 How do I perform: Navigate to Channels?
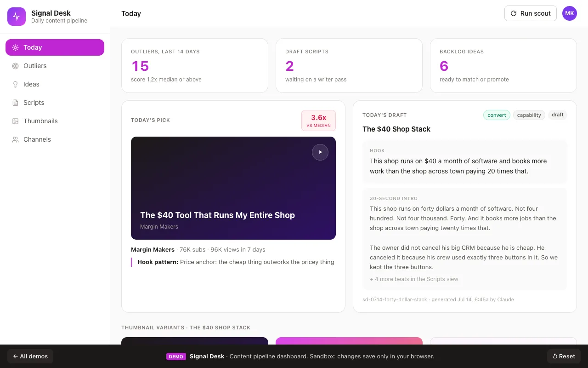55,139
